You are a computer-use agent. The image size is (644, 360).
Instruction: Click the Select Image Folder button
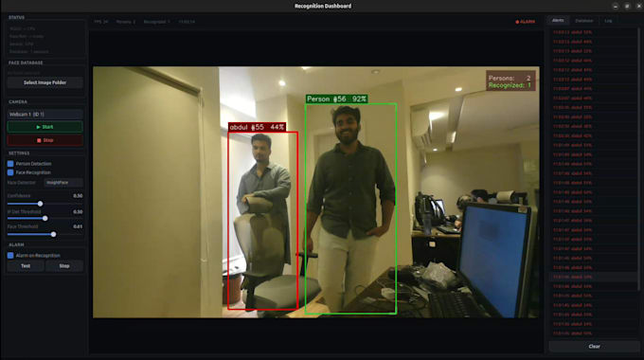click(45, 82)
